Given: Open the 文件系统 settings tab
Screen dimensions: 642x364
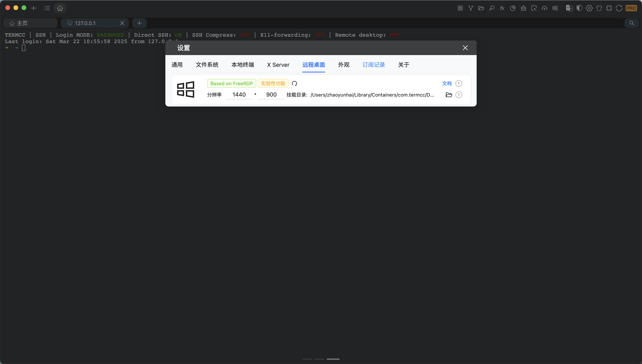Looking at the screenshot, I should click(x=207, y=65).
